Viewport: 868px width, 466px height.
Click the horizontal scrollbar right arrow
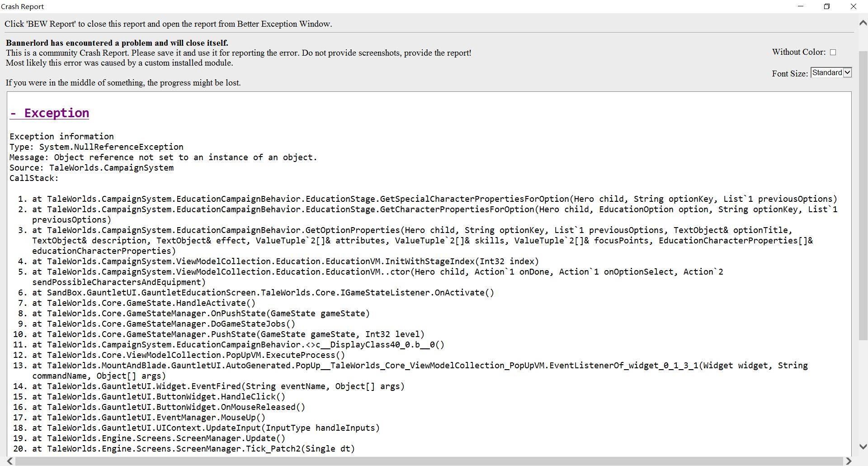pos(849,461)
